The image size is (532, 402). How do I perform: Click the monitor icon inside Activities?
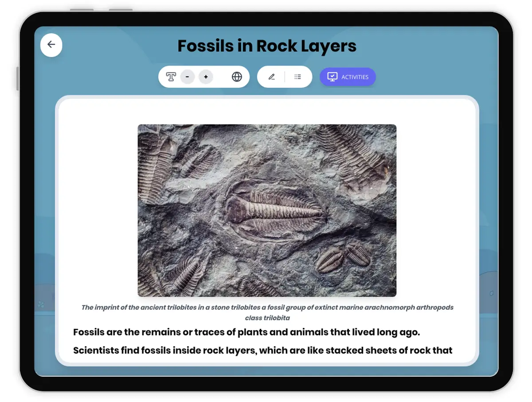point(332,77)
